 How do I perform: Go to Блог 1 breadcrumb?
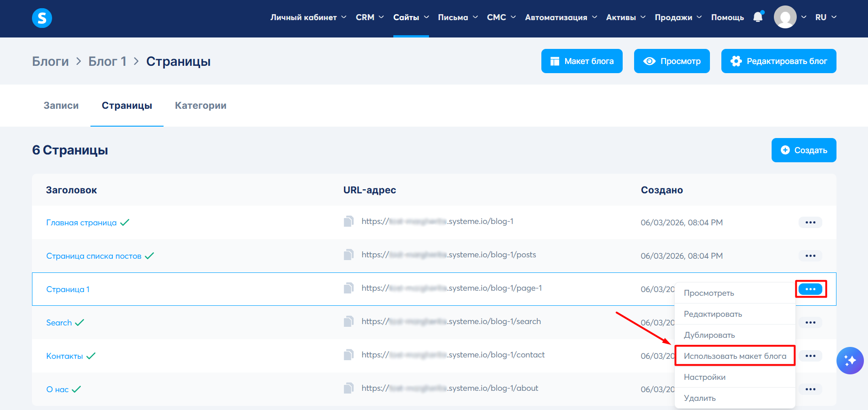pyautogui.click(x=107, y=61)
